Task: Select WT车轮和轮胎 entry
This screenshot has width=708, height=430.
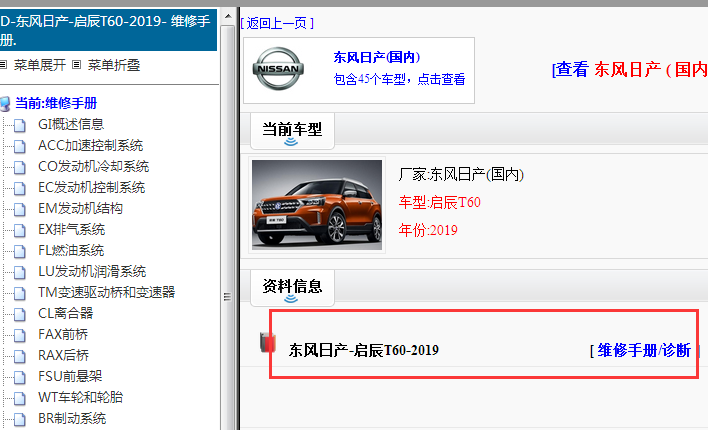Action: pos(80,397)
